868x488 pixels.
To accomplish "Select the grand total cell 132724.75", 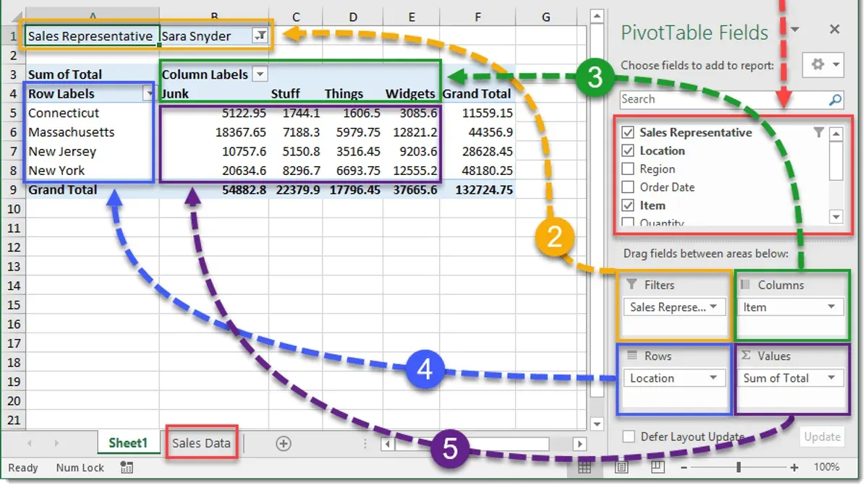I will coord(477,190).
